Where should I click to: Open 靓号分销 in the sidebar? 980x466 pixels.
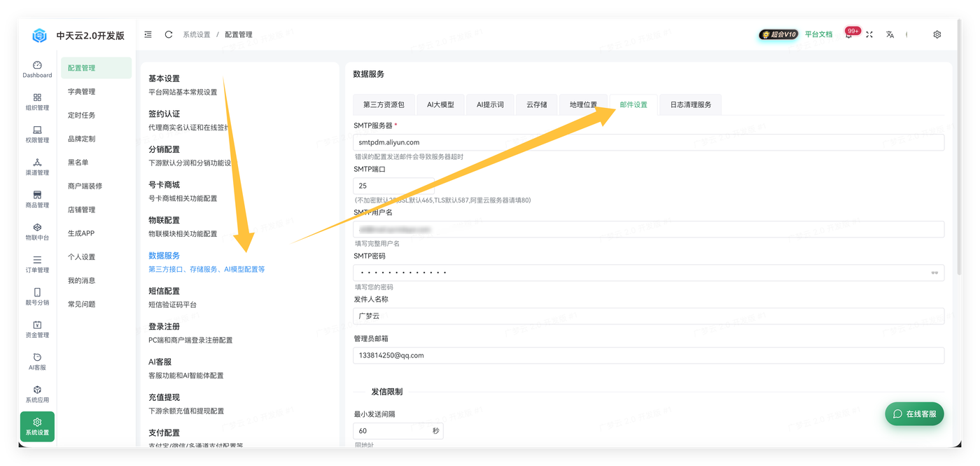[x=37, y=296]
